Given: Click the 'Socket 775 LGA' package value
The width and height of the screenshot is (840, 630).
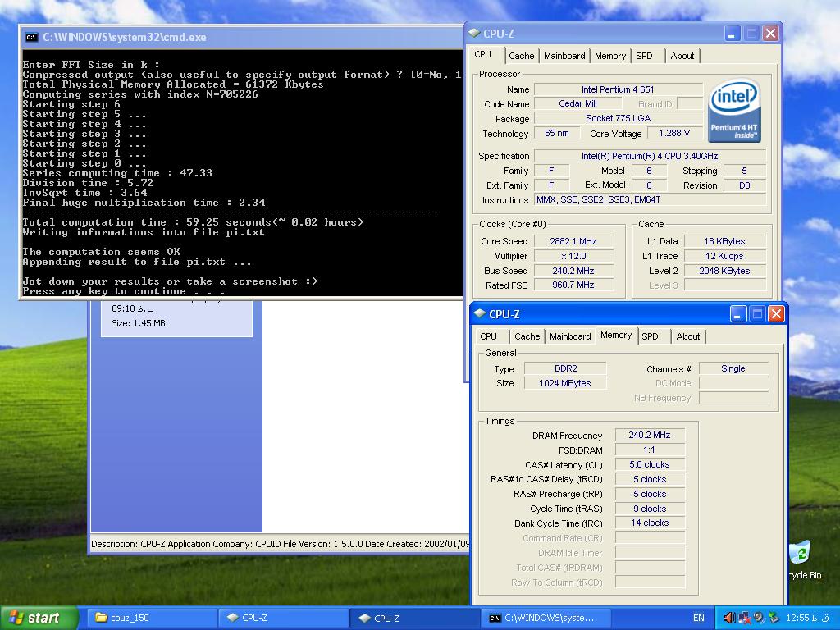Looking at the screenshot, I should click(x=619, y=118).
